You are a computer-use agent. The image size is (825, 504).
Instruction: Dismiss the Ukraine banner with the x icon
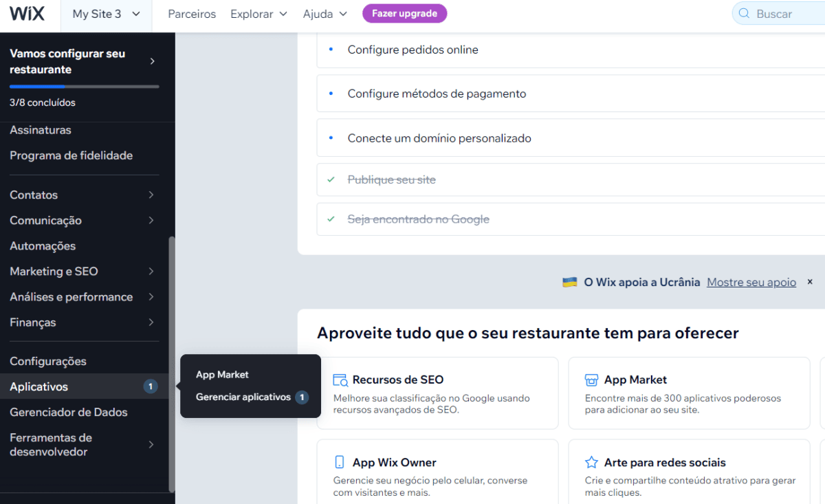click(x=810, y=281)
